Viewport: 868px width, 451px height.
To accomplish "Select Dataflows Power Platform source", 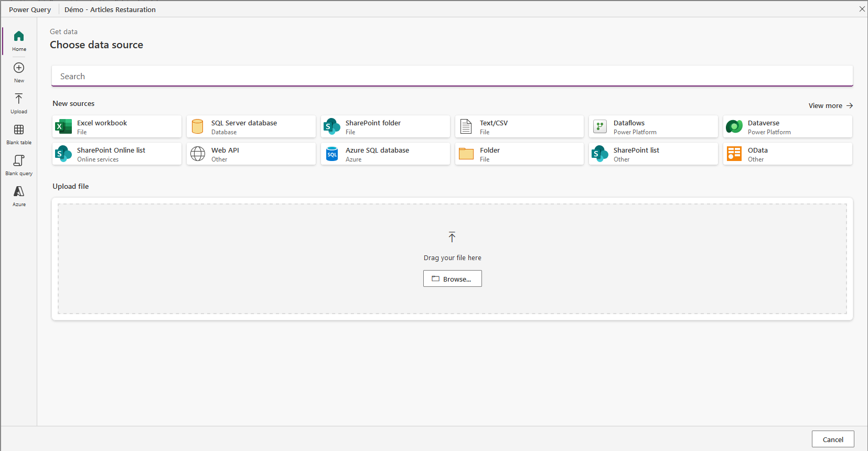I will [x=653, y=126].
